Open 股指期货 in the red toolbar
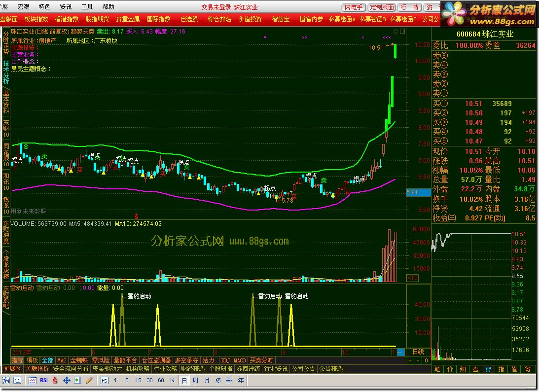540x392 pixels. click(98, 19)
